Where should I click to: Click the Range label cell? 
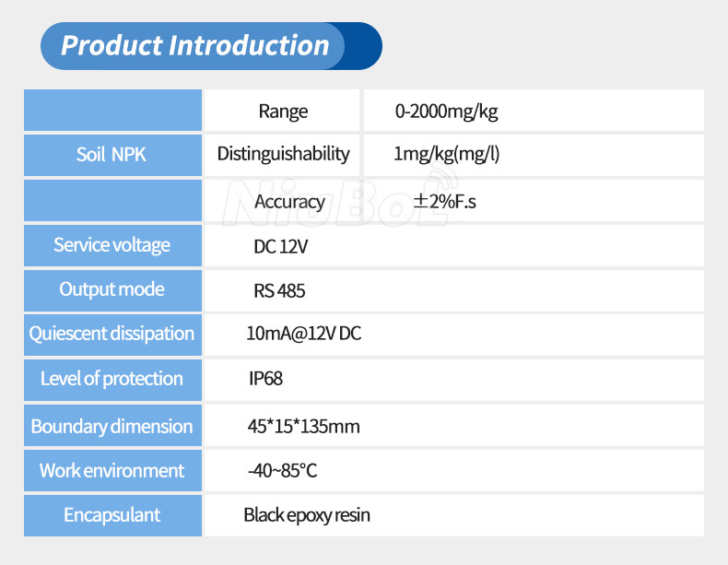(283, 112)
